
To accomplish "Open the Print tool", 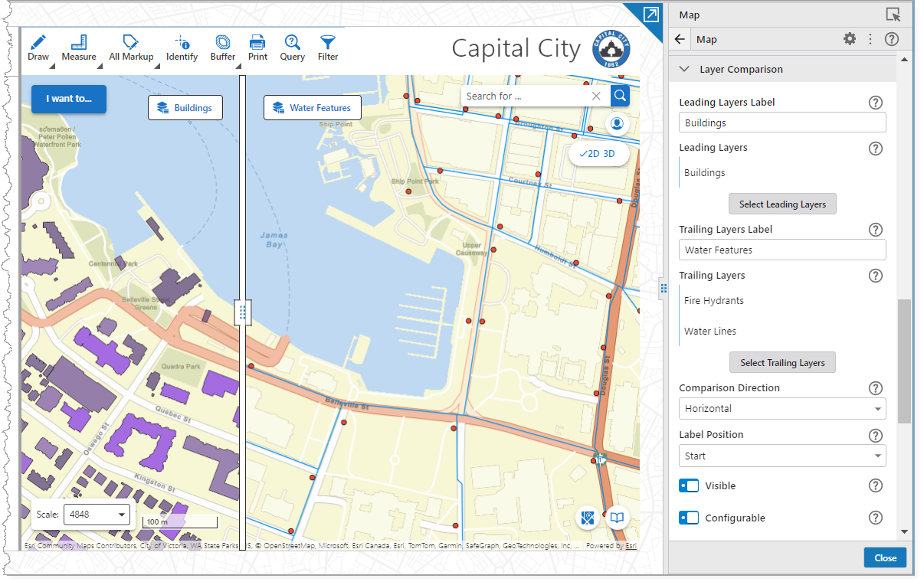I will pos(257,47).
